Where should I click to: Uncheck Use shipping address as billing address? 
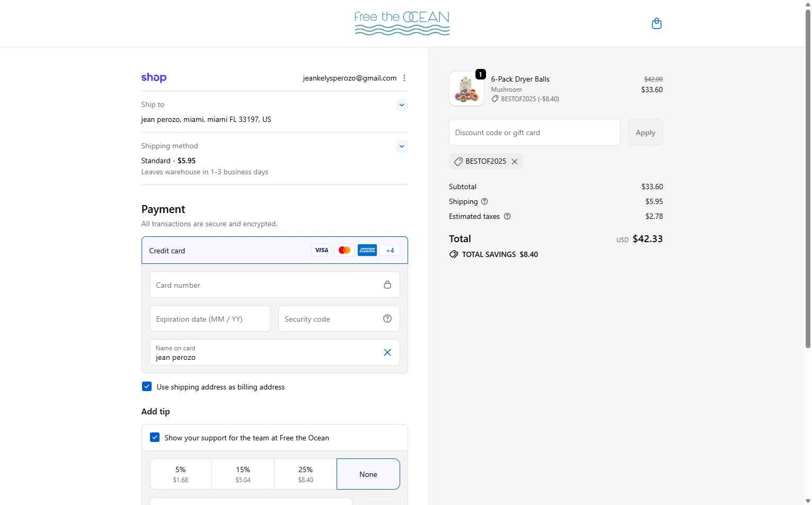[x=147, y=387]
